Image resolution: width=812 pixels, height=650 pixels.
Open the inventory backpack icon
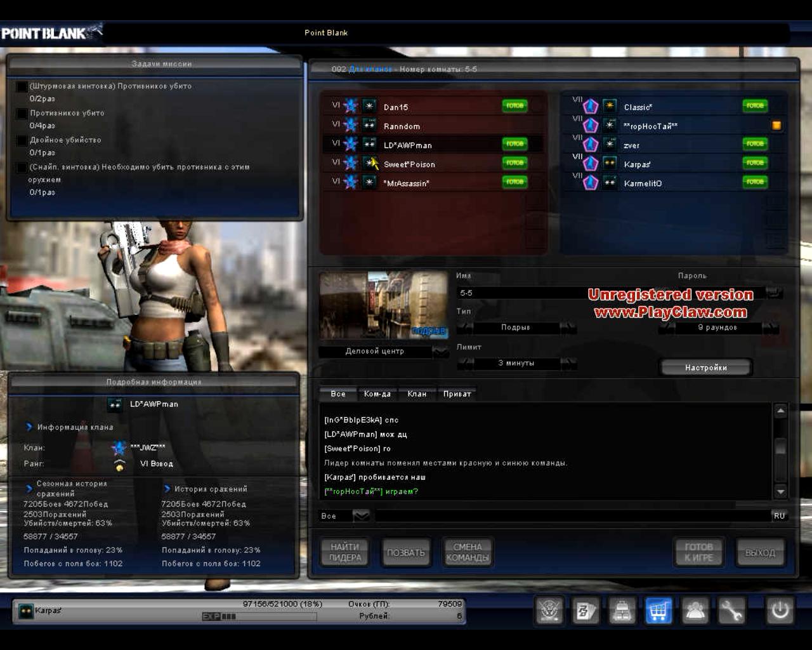(622, 611)
